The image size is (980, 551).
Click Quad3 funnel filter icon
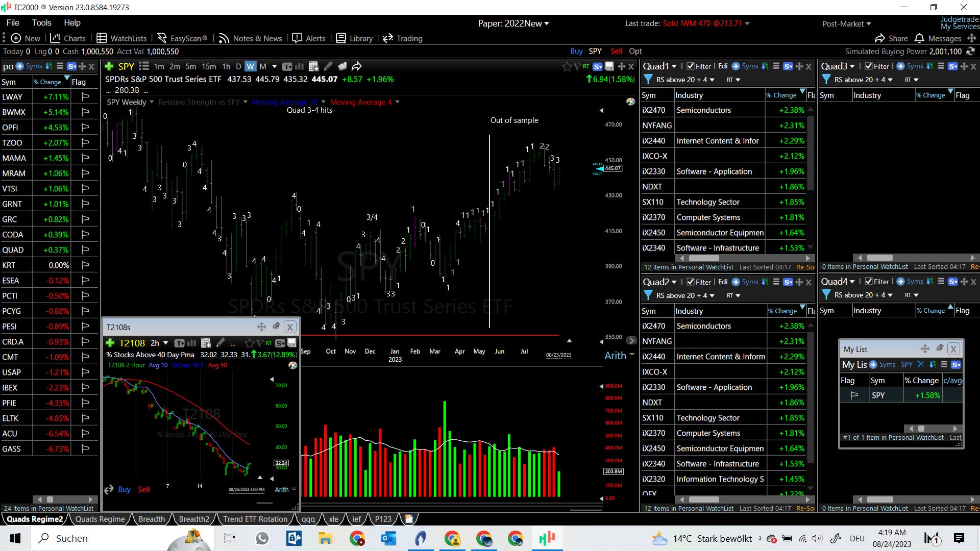click(x=826, y=80)
